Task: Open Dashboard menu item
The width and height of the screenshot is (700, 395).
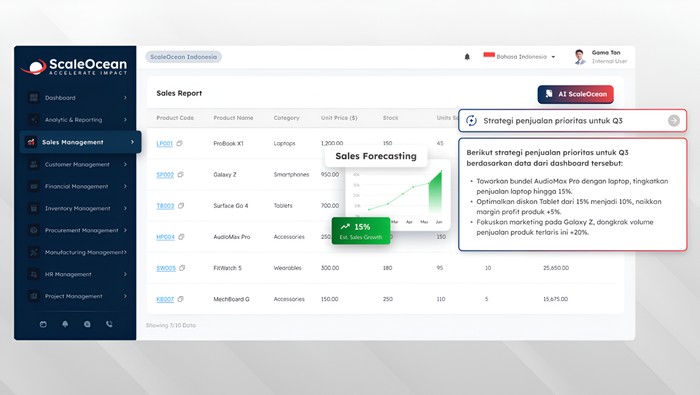Action: (x=78, y=98)
